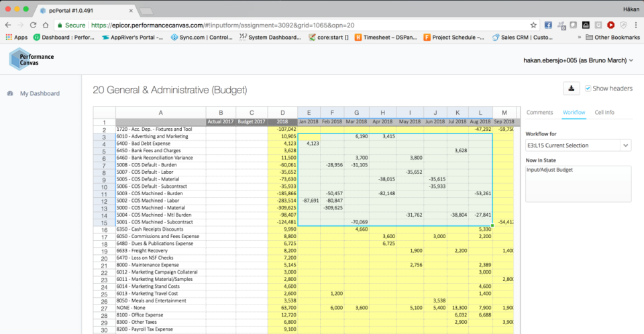
Task: Open the Apps grid in bookmarks bar
Action: [x=17, y=38]
